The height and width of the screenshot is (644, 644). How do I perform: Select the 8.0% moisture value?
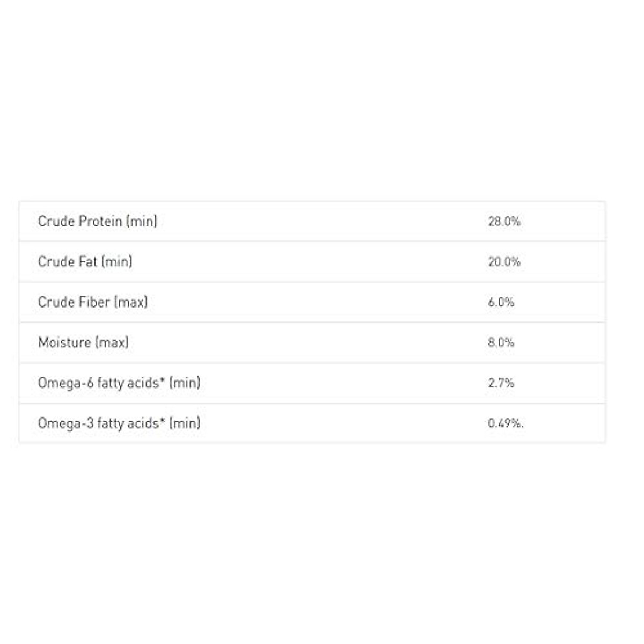[x=501, y=342]
